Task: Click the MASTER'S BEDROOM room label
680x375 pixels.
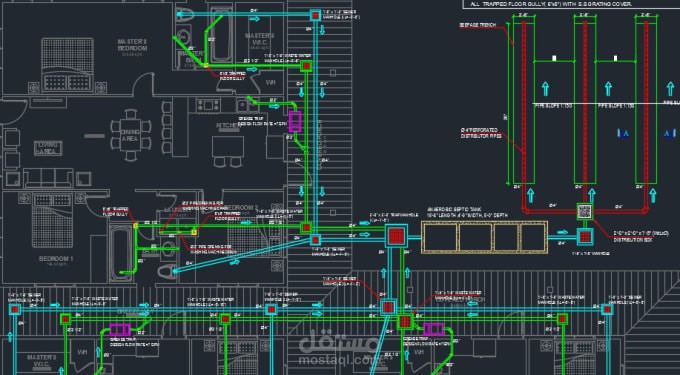Action: click(x=132, y=46)
